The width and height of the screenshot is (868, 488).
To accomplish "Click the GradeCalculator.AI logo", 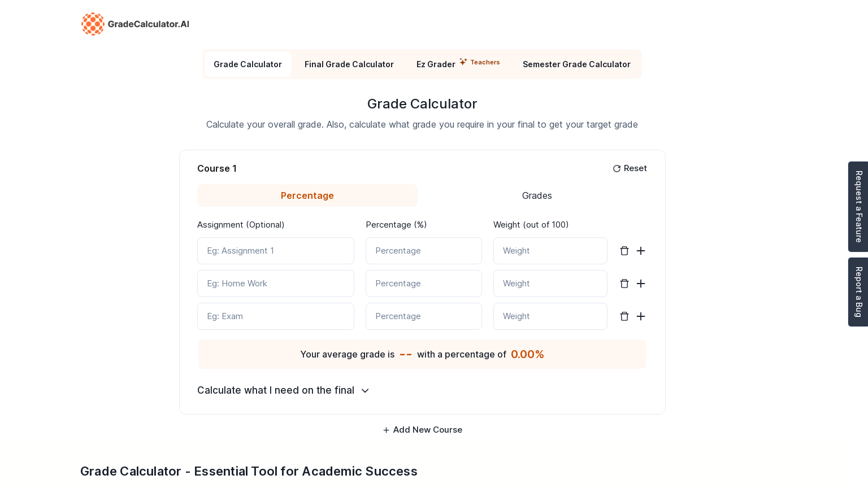I will (135, 24).
